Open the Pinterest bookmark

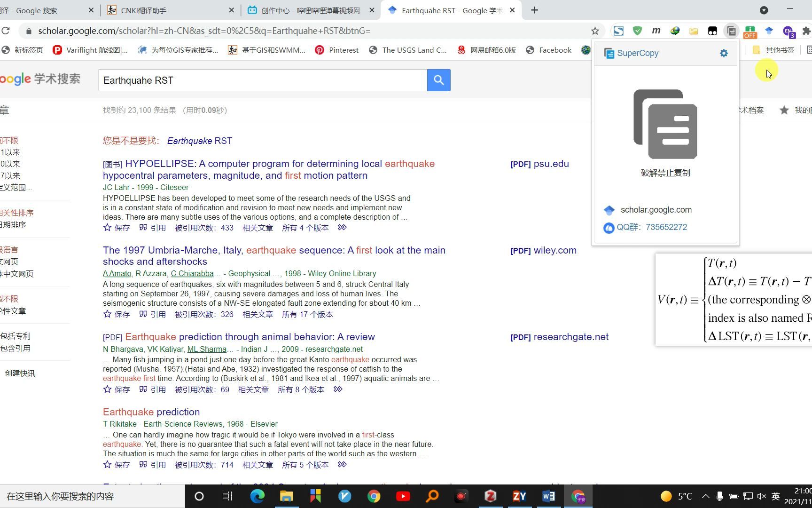point(337,50)
